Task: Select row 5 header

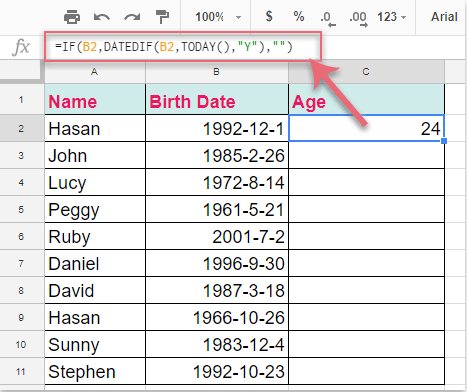Action: click(x=21, y=209)
